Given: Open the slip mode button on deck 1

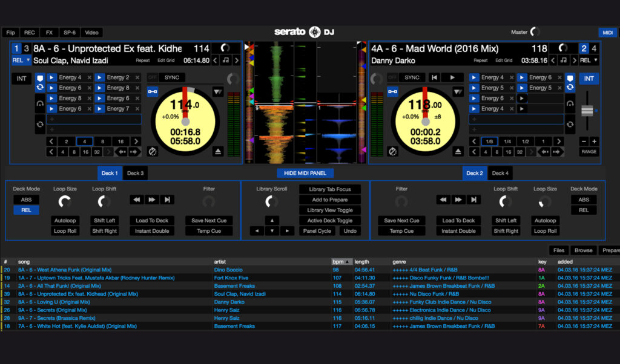Looking at the screenshot, I should [x=218, y=92].
